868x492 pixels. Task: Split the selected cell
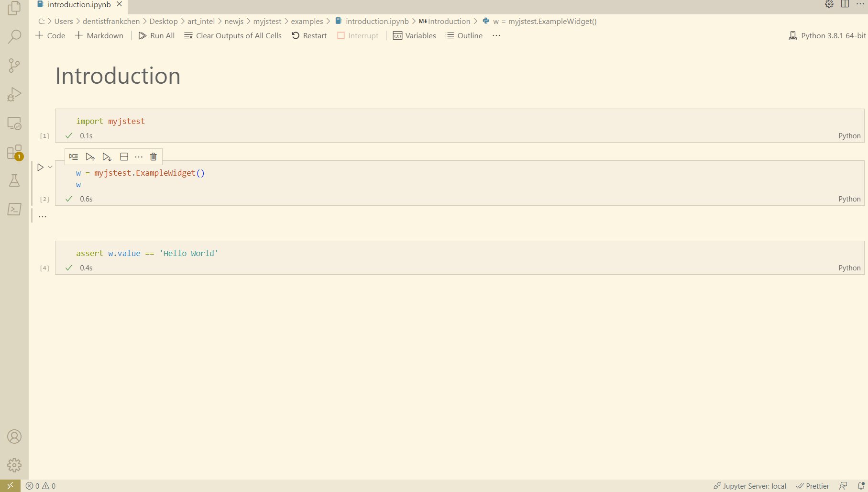click(x=124, y=157)
